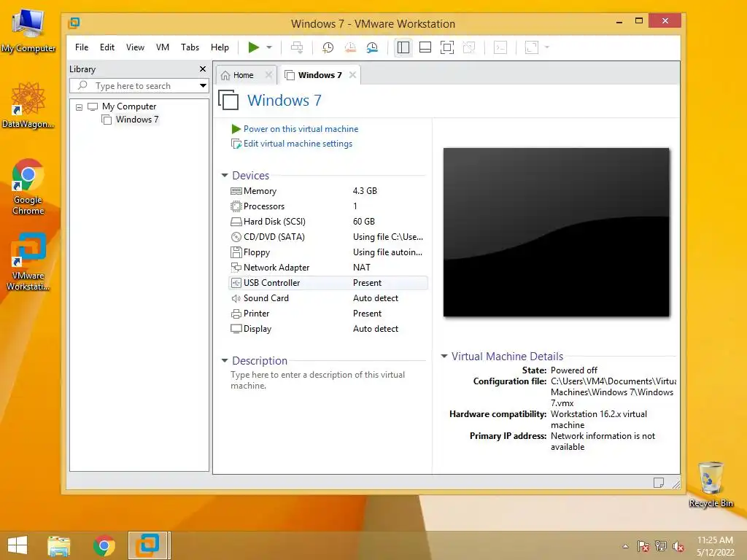
Task: Open the DataWagon desktop shortcut
Action: point(28,105)
